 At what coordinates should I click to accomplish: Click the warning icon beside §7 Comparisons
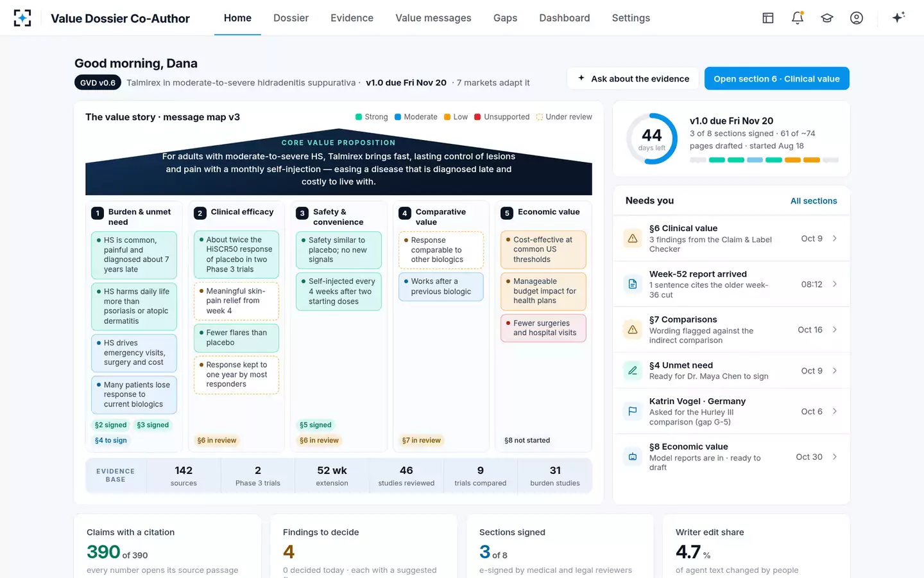[633, 329]
